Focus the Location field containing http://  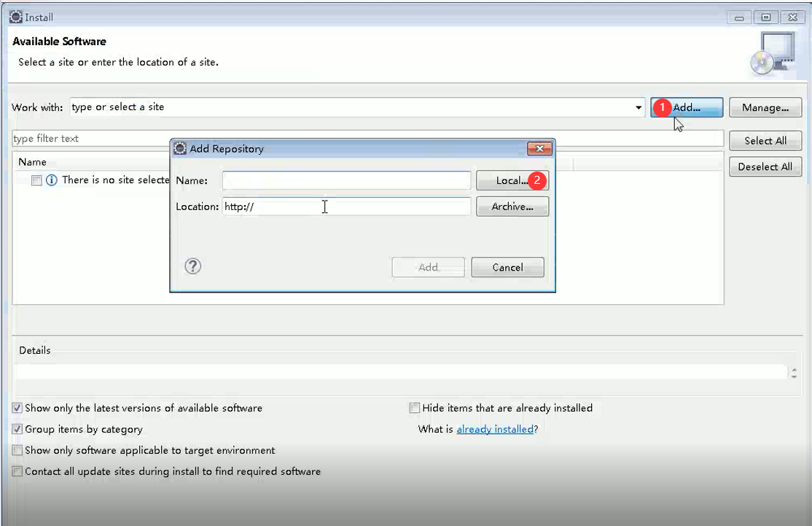coord(346,206)
